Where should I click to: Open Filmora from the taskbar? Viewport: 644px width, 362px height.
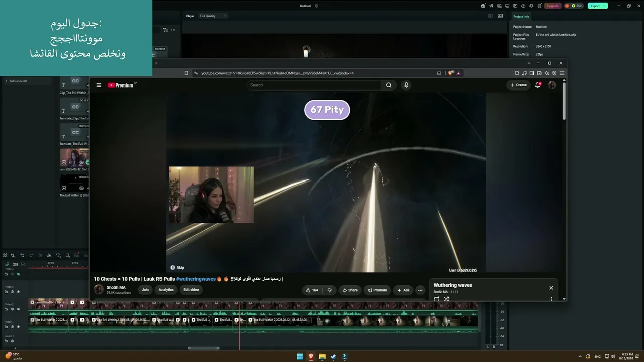(344, 357)
